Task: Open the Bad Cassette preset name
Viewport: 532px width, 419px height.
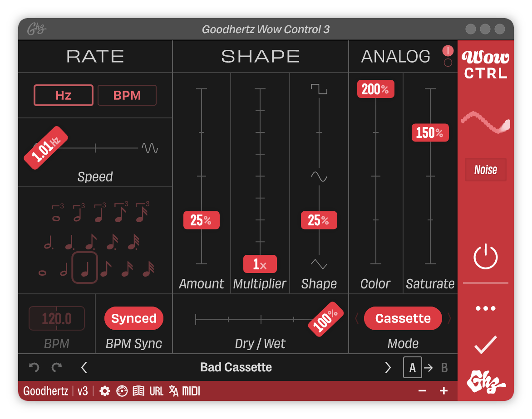Action: coord(236,367)
